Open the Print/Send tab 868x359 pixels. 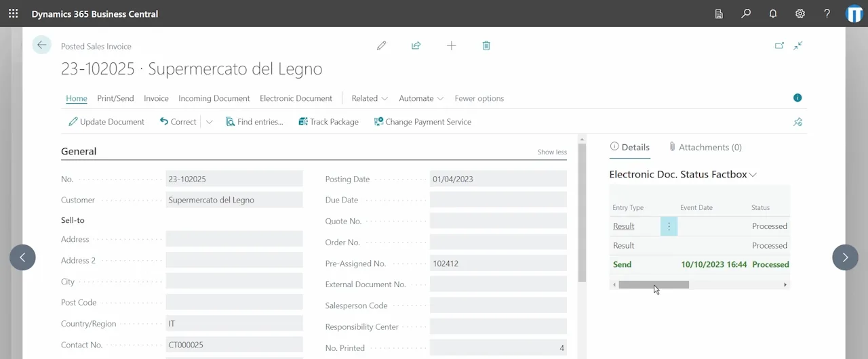pos(115,98)
